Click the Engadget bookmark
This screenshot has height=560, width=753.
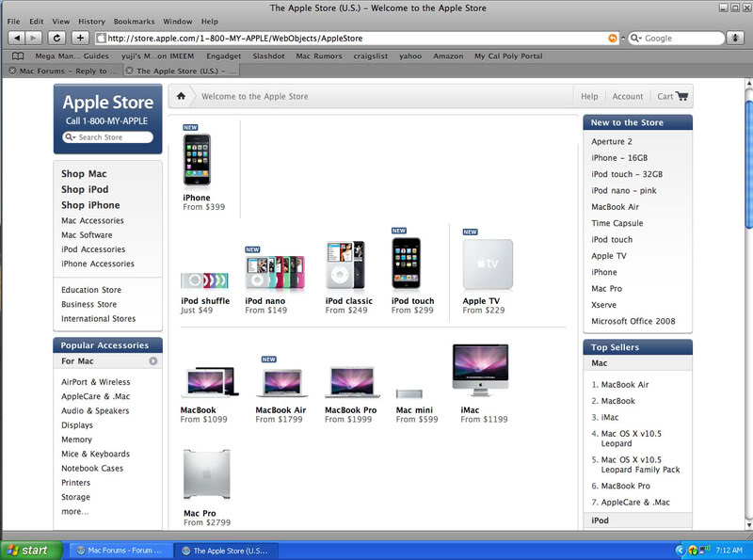[224, 56]
